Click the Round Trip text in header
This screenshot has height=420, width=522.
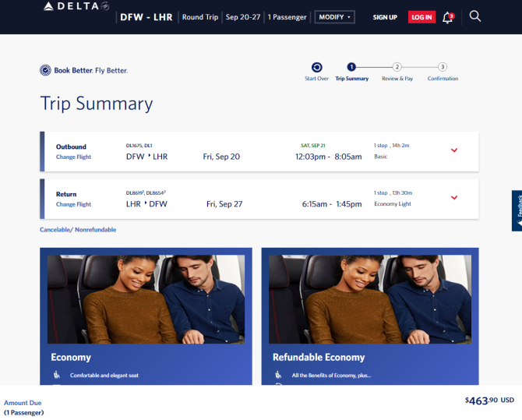(200, 17)
